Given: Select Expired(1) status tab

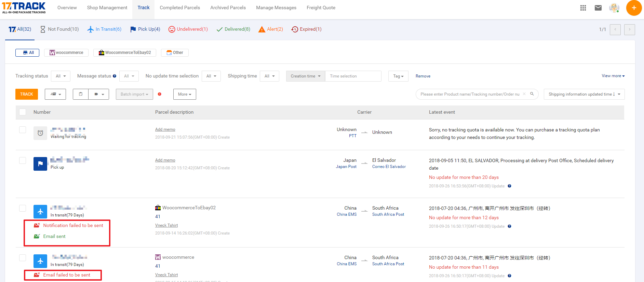Looking at the screenshot, I should click(x=306, y=29).
